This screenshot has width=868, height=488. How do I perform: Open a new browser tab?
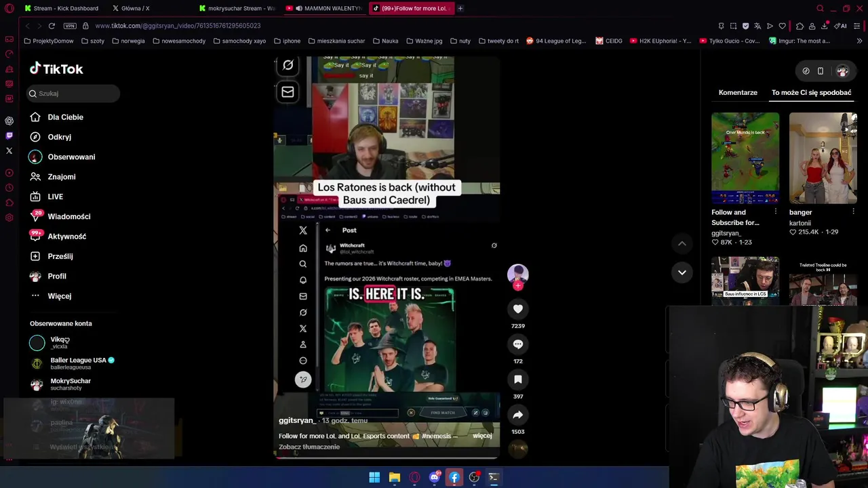pos(460,8)
